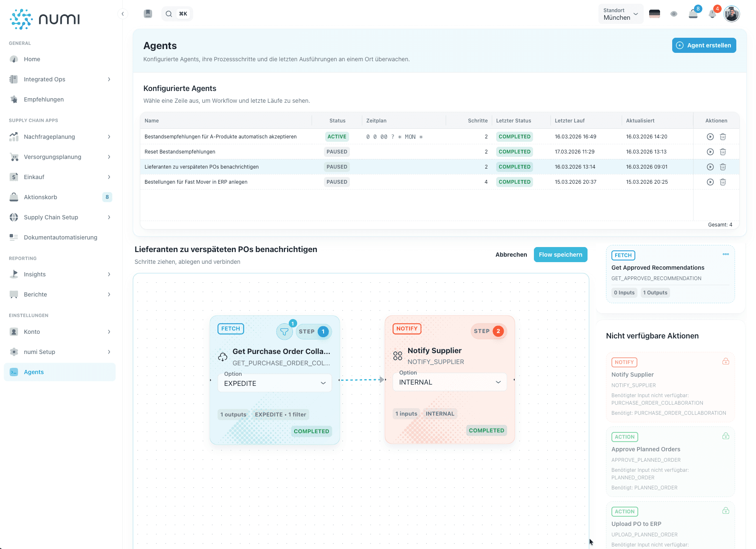Open the action basket icon with badge 8

[x=693, y=14]
